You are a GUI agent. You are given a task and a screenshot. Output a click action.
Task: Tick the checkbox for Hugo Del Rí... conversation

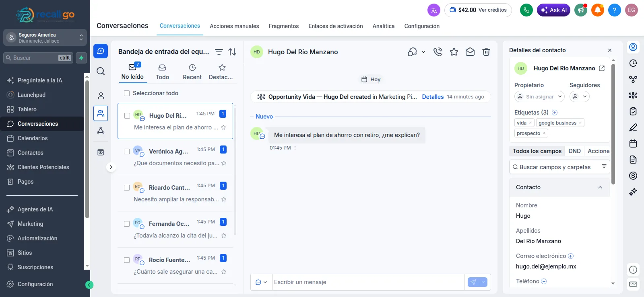coord(127,116)
